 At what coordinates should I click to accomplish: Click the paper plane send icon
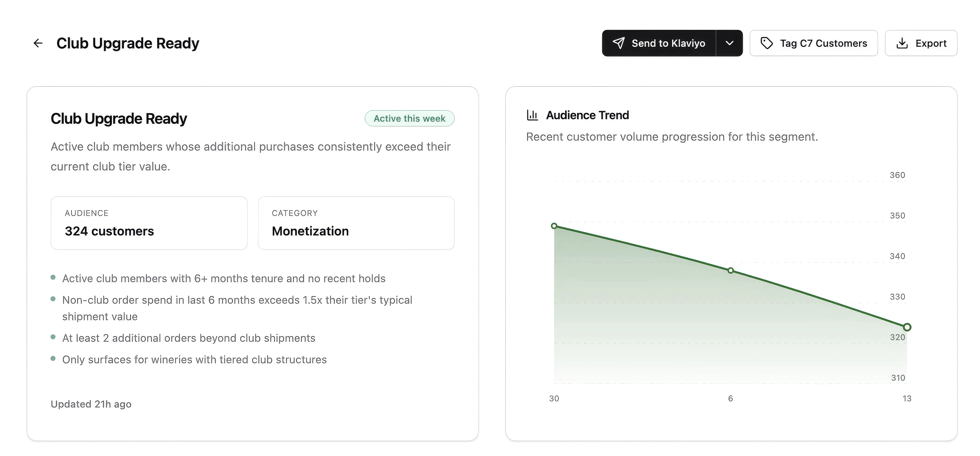(x=619, y=43)
